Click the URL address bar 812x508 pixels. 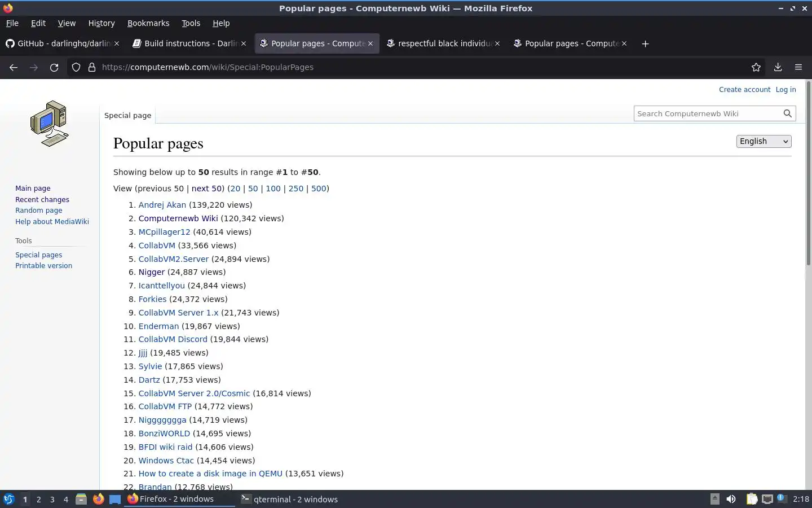[417, 67]
